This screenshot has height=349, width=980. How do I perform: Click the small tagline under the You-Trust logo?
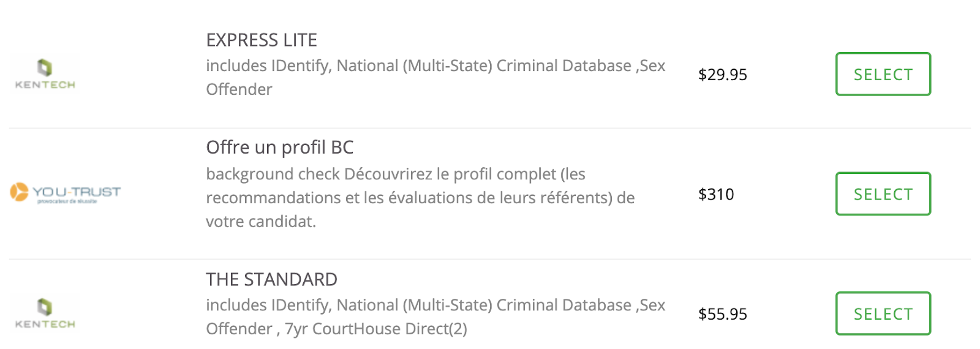67,201
